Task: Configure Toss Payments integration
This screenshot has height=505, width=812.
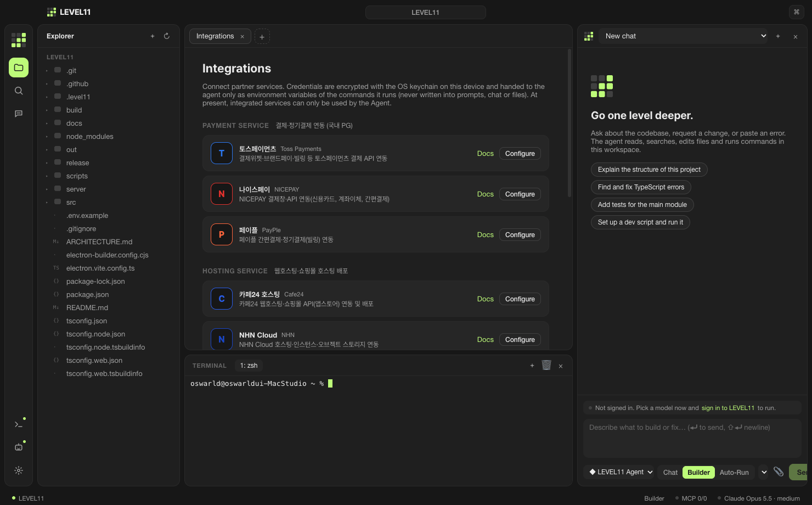Action: 520,154
